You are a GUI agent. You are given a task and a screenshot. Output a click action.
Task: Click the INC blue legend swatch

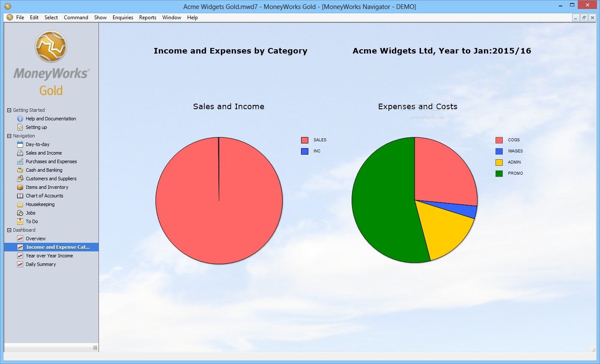[304, 151]
